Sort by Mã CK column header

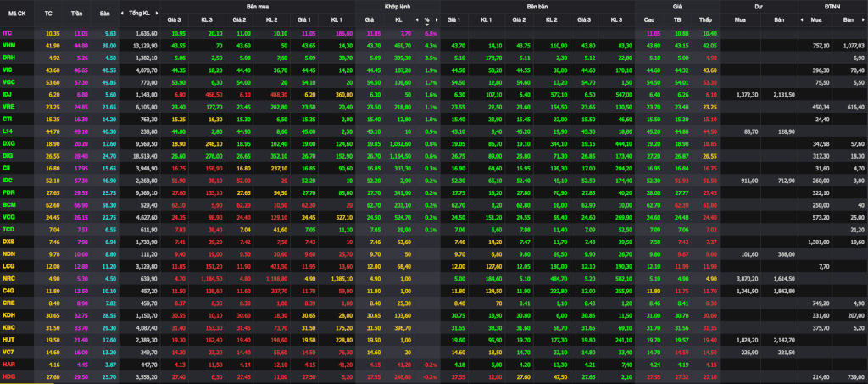(16, 13)
